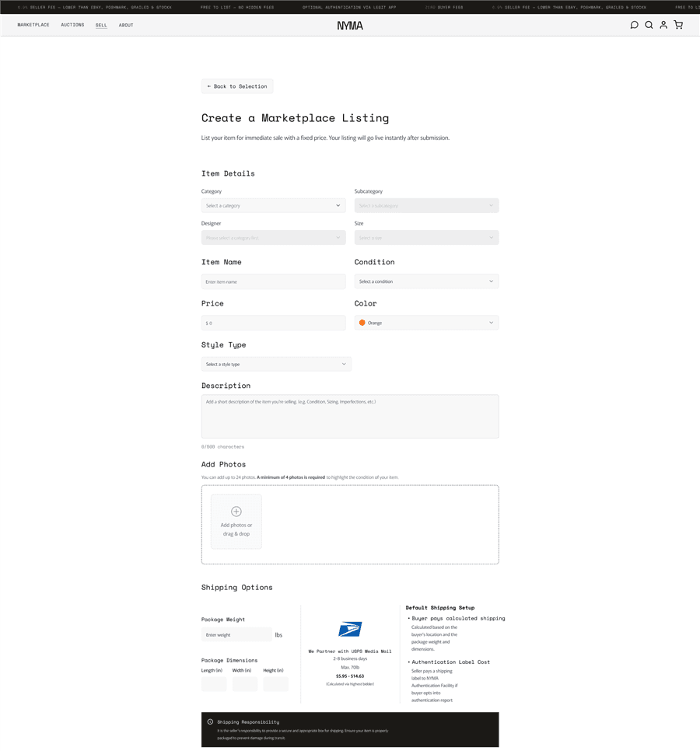Click the 'lbs' unit label

click(278, 635)
